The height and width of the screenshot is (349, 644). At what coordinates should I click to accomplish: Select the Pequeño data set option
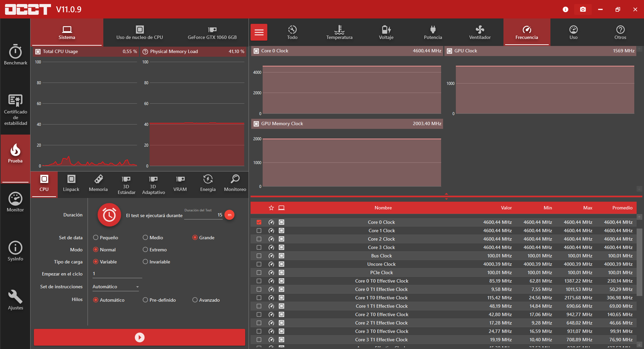(x=106, y=238)
